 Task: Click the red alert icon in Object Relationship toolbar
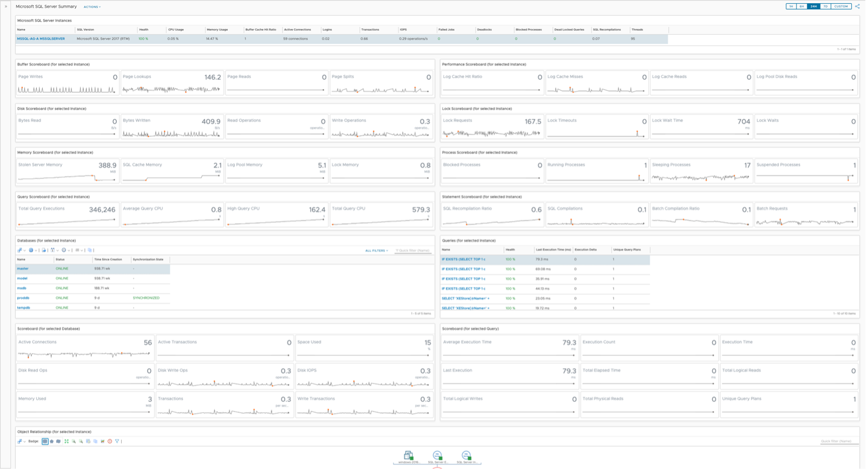[110, 441]
